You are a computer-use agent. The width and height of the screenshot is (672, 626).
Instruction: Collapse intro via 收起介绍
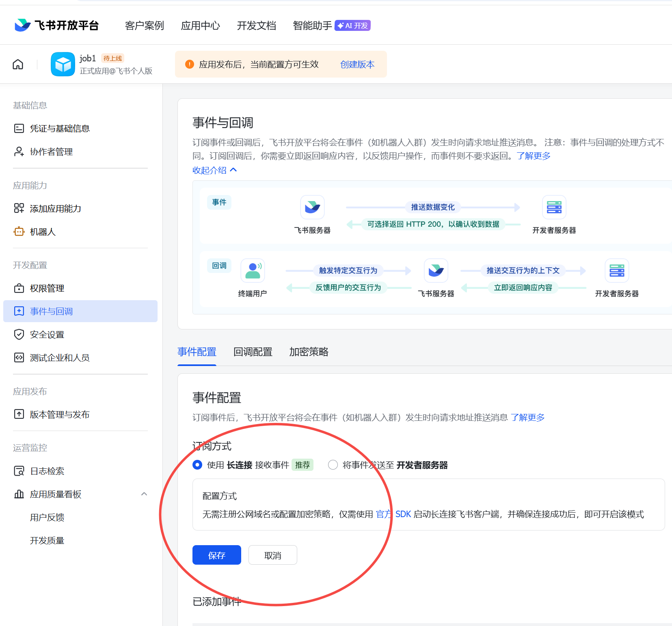[214, 170]
